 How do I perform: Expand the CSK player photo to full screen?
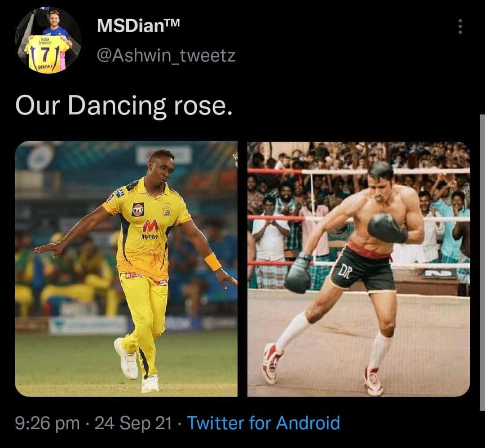[x=127, y=269]
